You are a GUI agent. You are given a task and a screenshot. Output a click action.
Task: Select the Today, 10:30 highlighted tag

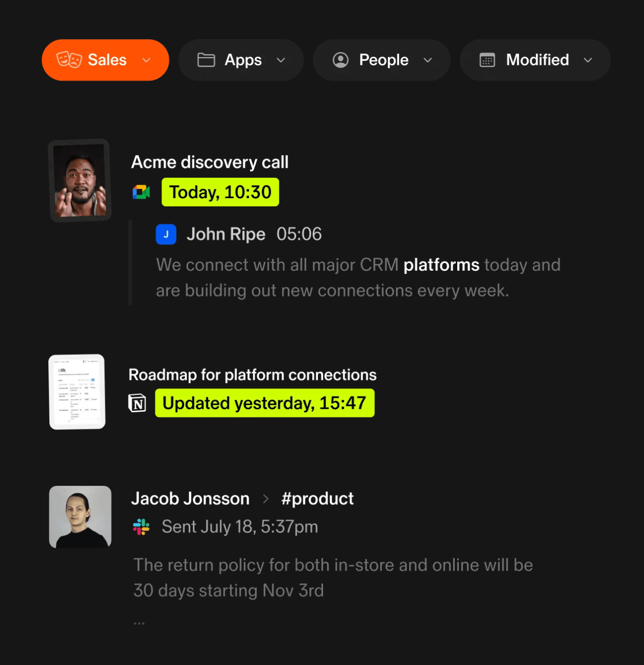pos(220,192)
